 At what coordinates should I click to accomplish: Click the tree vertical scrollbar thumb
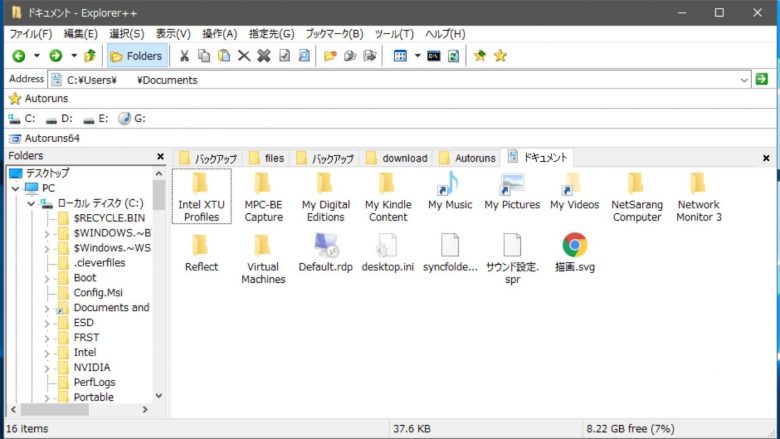(x=159, y=195)
